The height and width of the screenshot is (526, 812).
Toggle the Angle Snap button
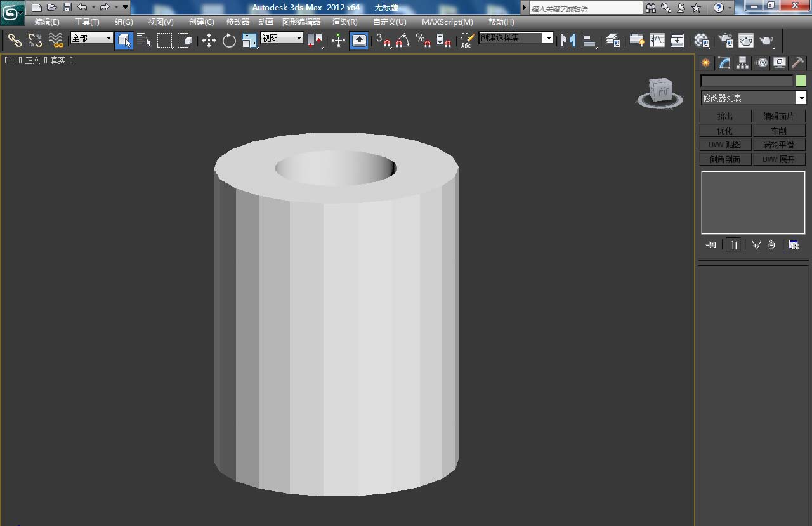[403, 41]
